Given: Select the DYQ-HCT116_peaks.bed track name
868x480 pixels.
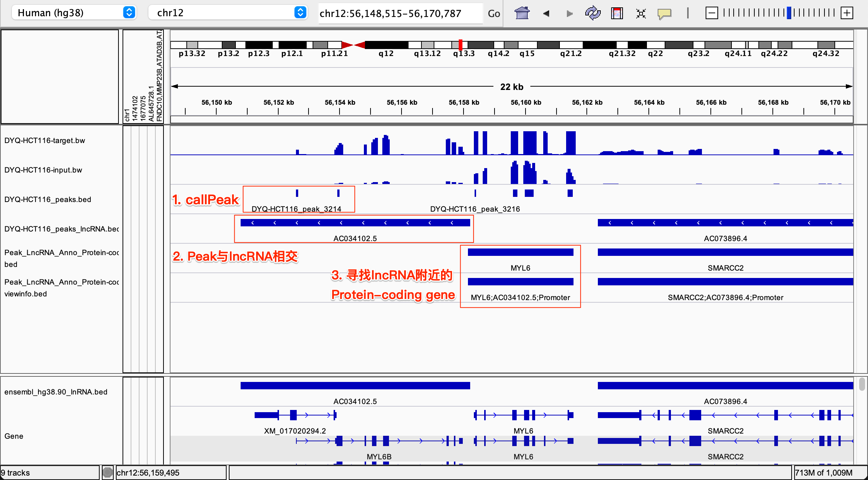Looking at the screenshot, I should (48, 199).
